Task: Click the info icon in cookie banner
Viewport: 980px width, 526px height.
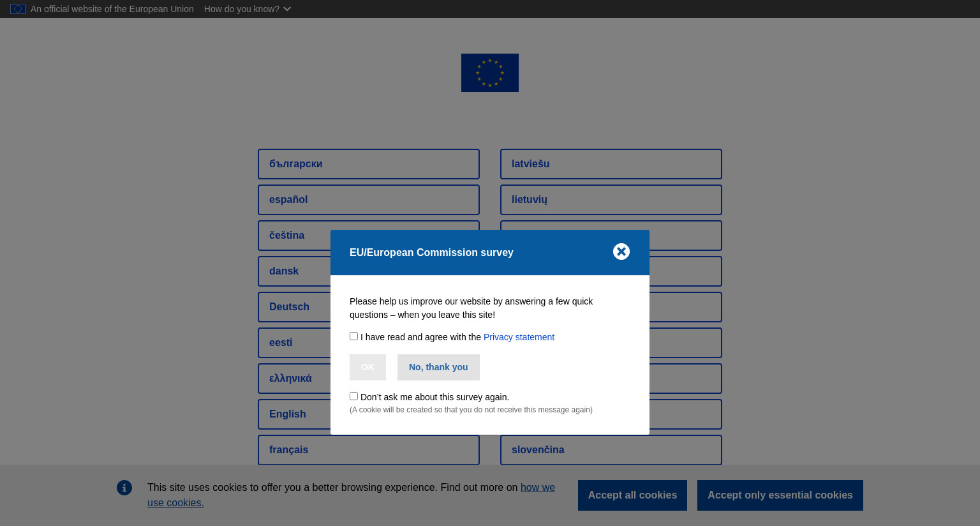Action: [124, 488]
